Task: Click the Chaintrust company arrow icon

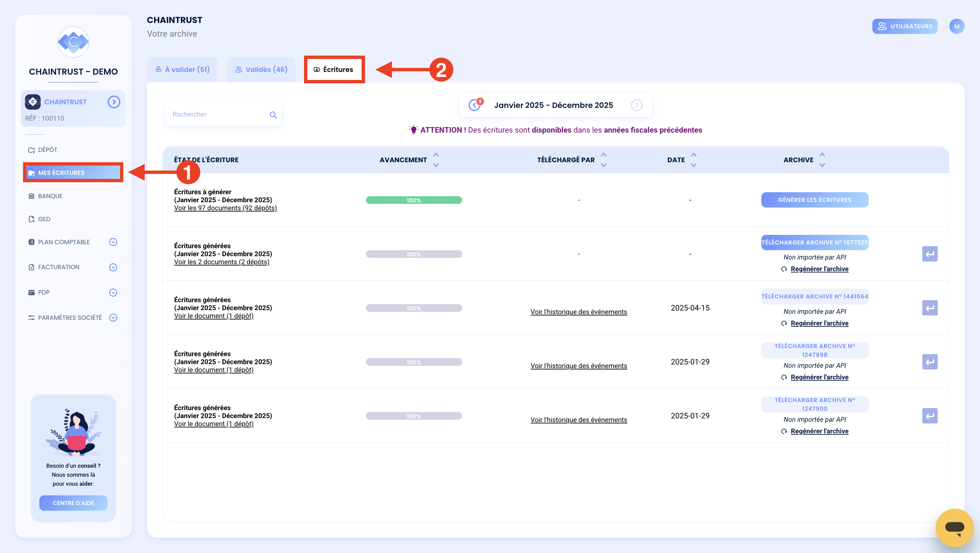Action: [x=114, y=102]
